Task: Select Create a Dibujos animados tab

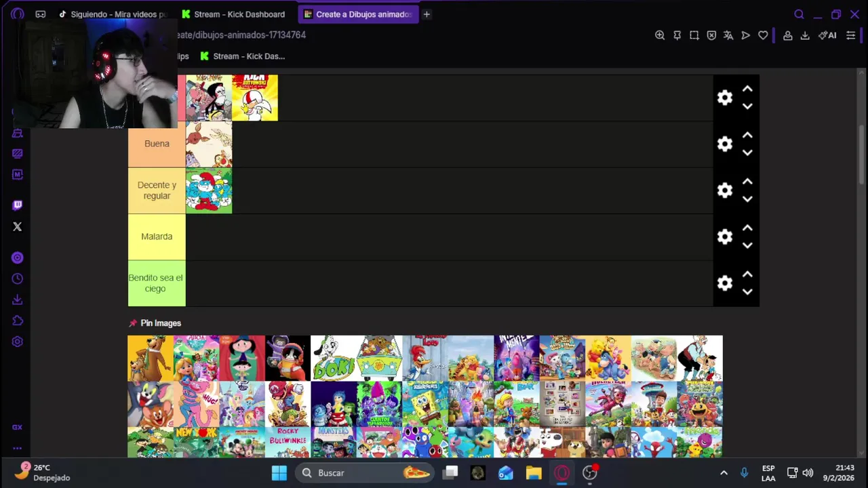Action: click(x=357, y=14)
